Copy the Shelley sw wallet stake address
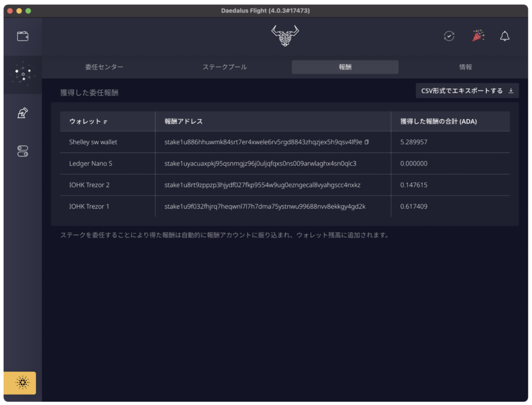Viewport: 532px width, 405px height. tap(367, 142)
